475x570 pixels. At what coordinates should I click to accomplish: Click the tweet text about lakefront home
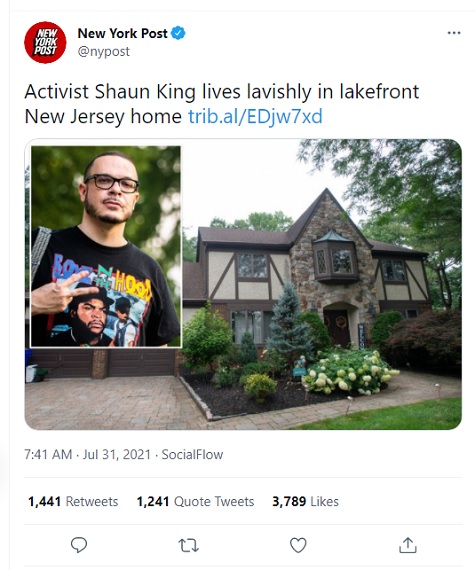click(x=222, y=104)
